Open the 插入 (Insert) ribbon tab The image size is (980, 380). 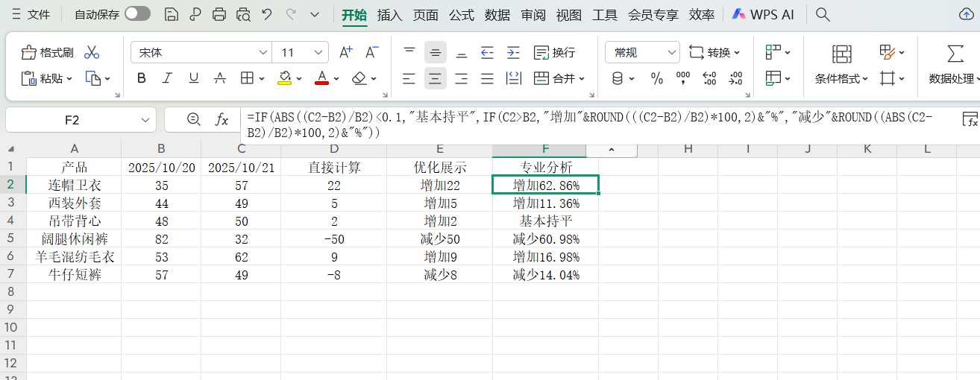(389, 14)
